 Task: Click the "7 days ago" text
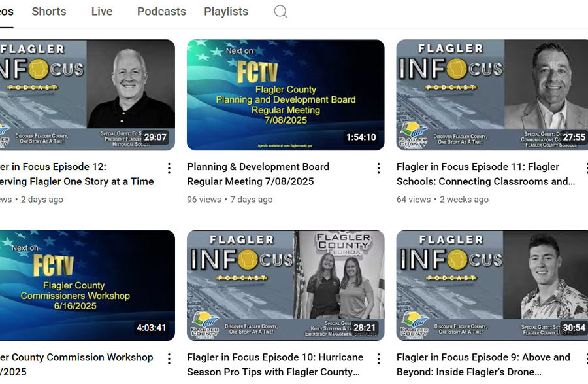(252, 200)
